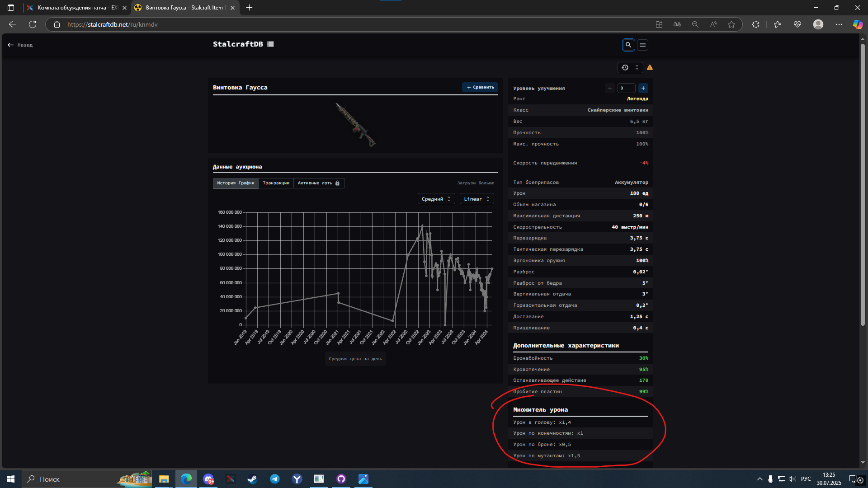
Task: Open Telegram from the taskbar
Action: [275, 479]
